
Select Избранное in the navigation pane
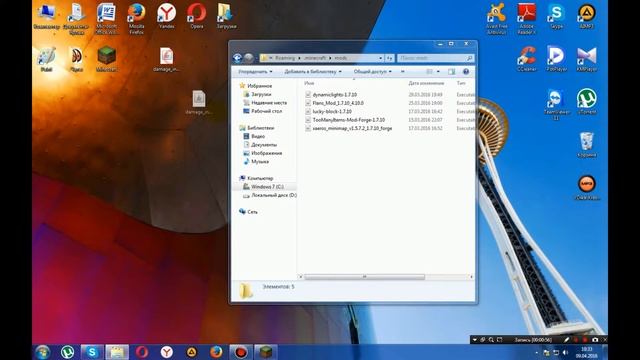point(260,86)
